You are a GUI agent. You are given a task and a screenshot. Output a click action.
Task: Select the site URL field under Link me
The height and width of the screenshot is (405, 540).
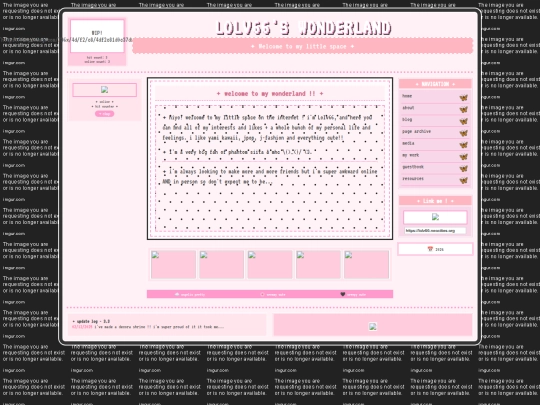(435, 230)
